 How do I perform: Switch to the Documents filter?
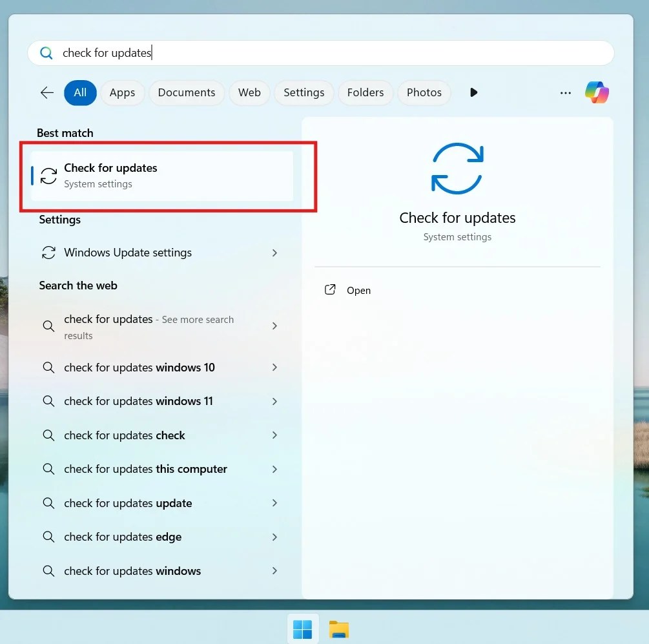(x=187, y=92)
